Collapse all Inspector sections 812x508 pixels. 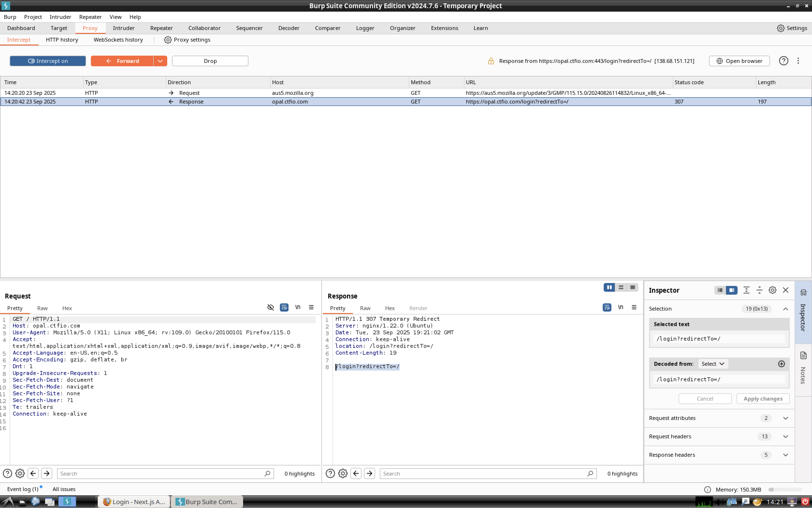(x=759, y=290)
